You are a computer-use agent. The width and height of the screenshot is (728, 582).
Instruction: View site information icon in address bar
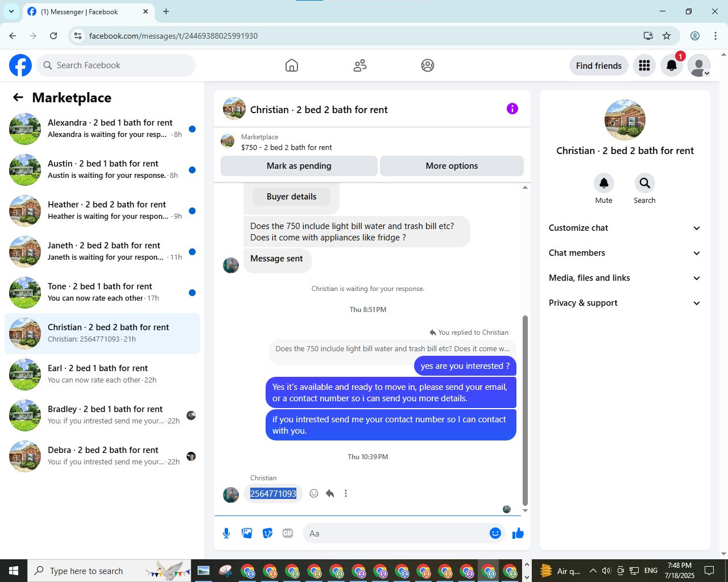pyautogui.click(x=78, y=36)
